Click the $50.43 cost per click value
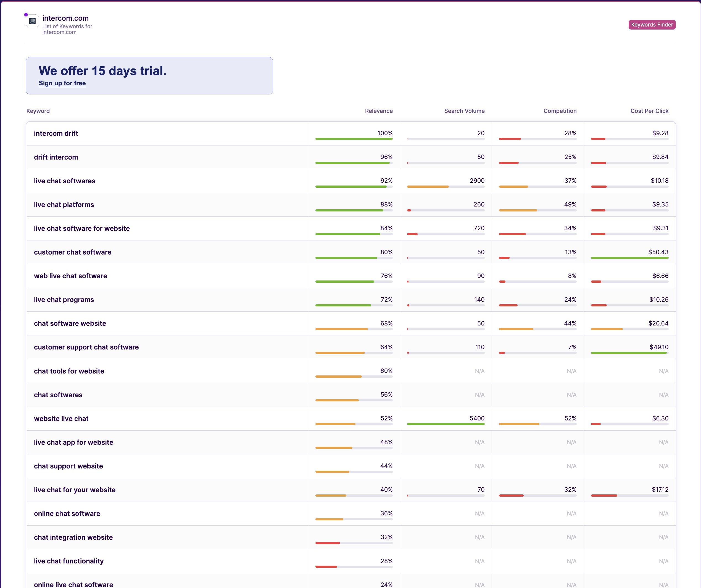Screen dimensions: 701x588 click(x=658, y=252)
